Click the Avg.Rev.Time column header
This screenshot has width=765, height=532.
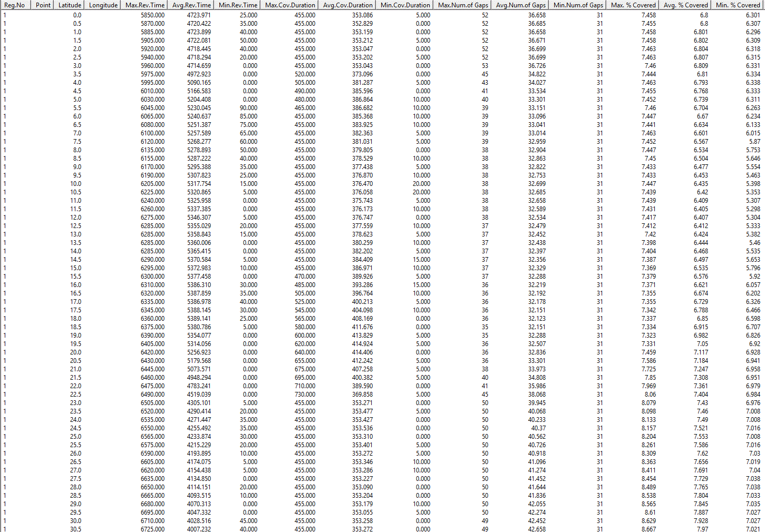click(191, 5)
